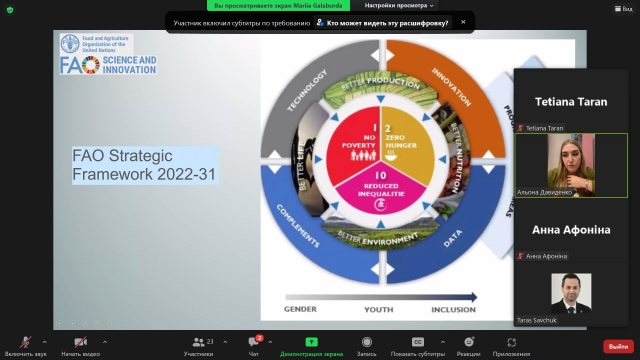Image resolution: width=640 pixels, height=360 pixels.
Task: Click muted mic icon beside Tetiana Taran name
Action: (x=520, y=128)
